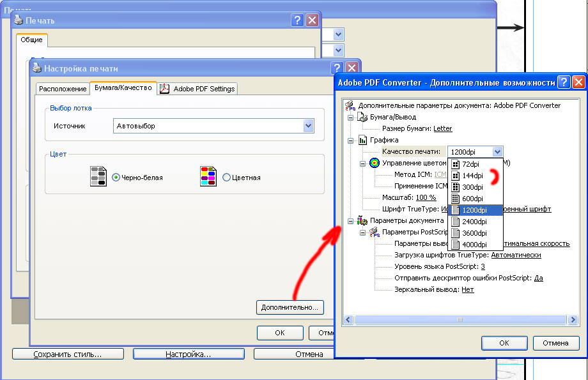Choose highlighted 1200dpi list entry

[x=475, y=210]
